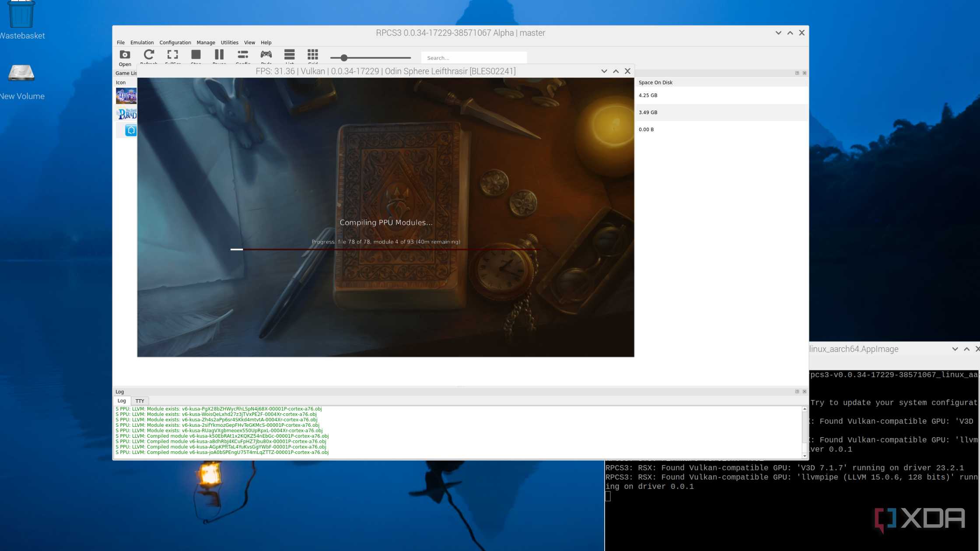Viewport: 980px width, 551px height.
Task: Minimize the AppImage terminal window
Action: (955, 349)
